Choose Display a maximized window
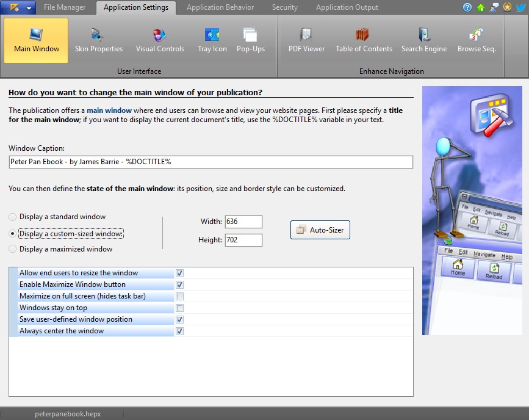Viewport: 529px width, 420px height. [13, 249]
